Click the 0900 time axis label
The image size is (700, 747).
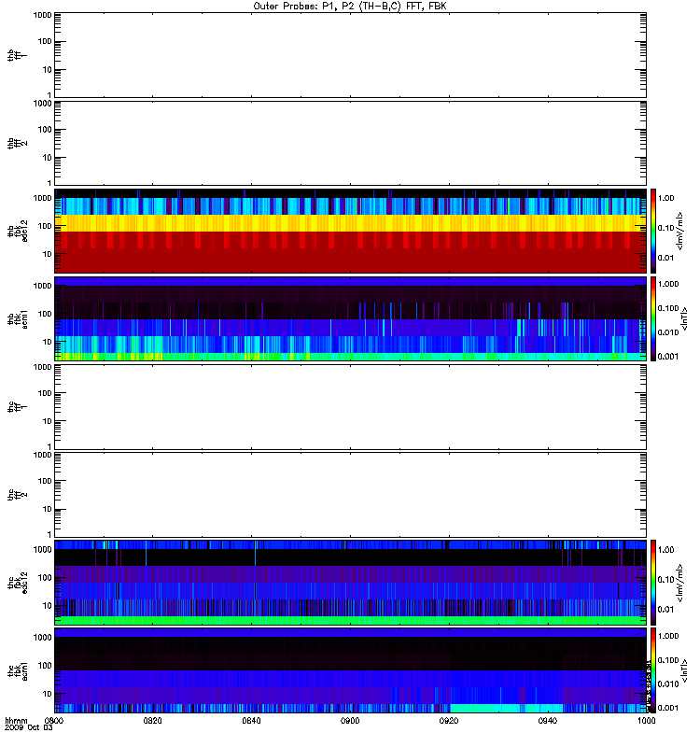point(350,721)
